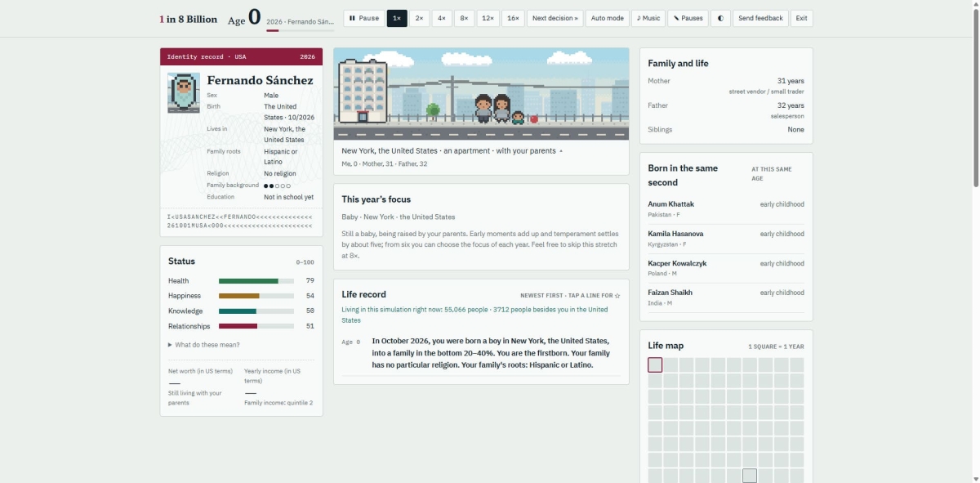Toggle the Pauses option
Image resolution: width=980 pixels, height=483 pixels.
coord(688,18)
